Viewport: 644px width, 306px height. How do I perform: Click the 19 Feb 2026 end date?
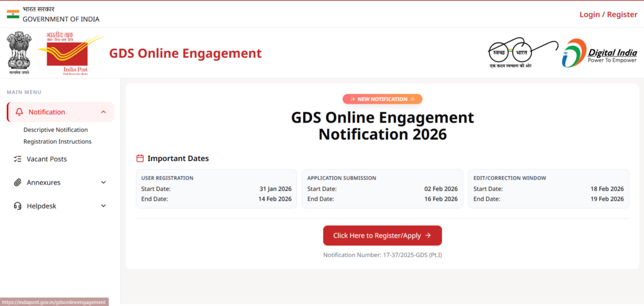[x=608, y=199]
